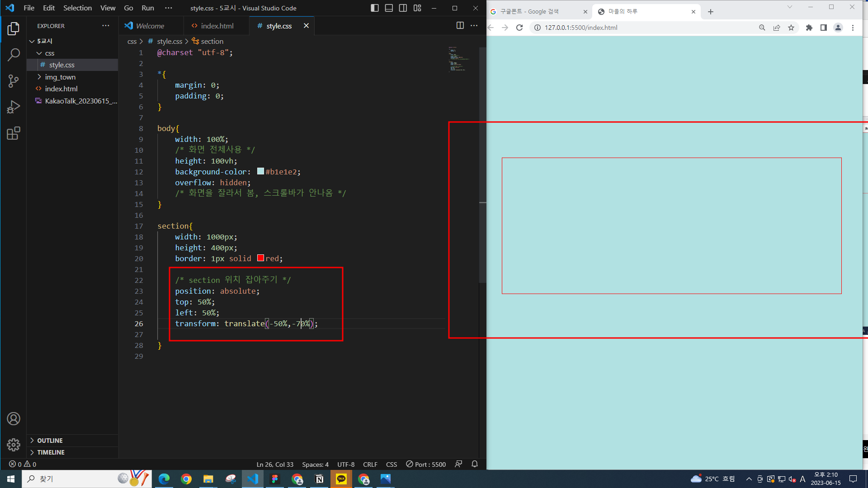Open the Manage gear settings icon

pyautogui.click(x=14, y=445)
